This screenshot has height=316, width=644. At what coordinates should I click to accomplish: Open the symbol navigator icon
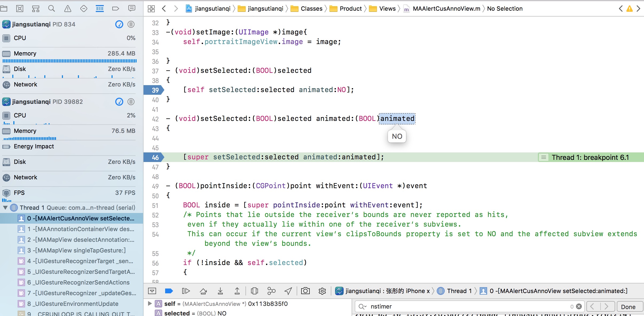click(x=36, y=9)
